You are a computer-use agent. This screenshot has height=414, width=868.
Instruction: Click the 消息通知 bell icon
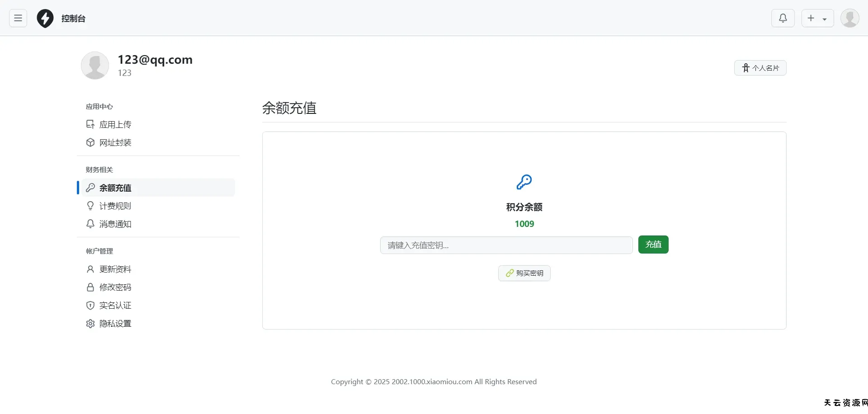(x=90, y=224)
